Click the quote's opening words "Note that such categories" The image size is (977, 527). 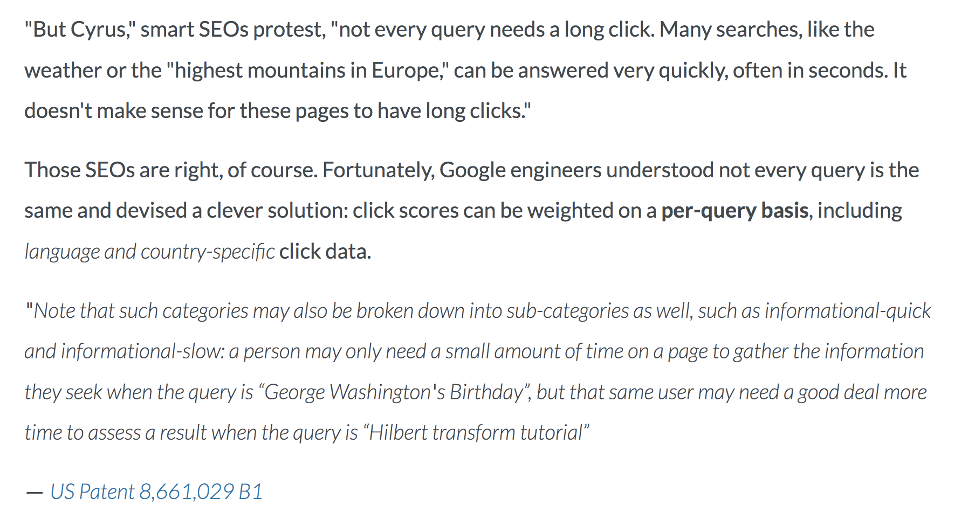tap(135, 310)
